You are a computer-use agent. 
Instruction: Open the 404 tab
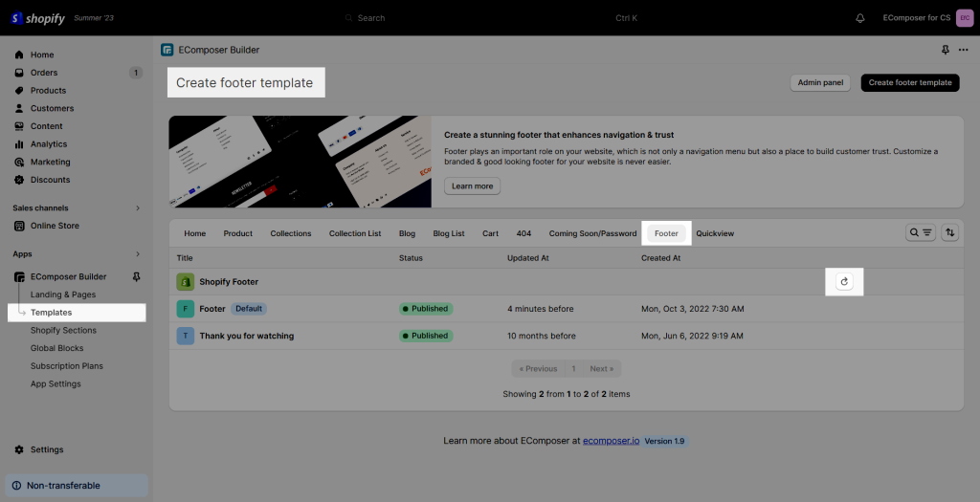click(523, 233)
